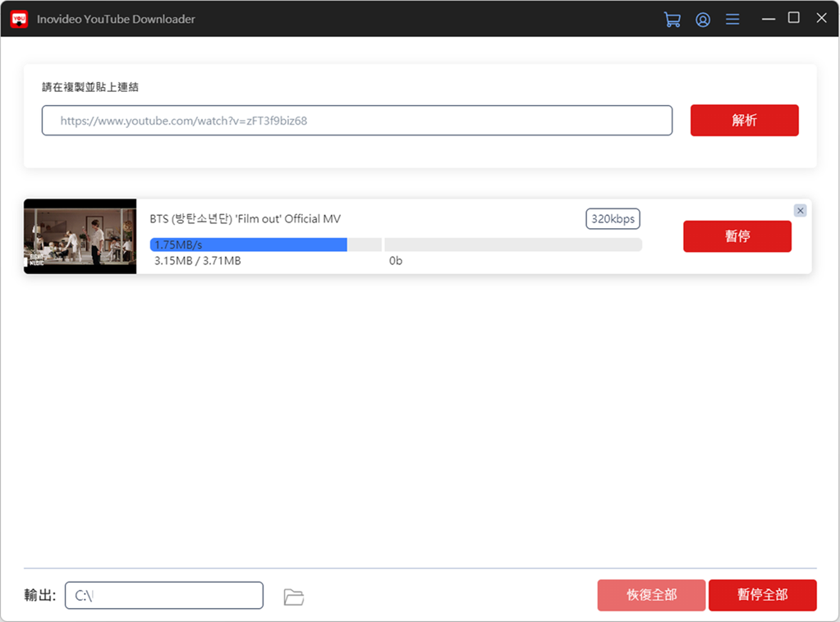Click the Inovideo YouTube Downloader title text
This screenshot has width=840, height=622.
pyautogui.click(x=116, y=19)
